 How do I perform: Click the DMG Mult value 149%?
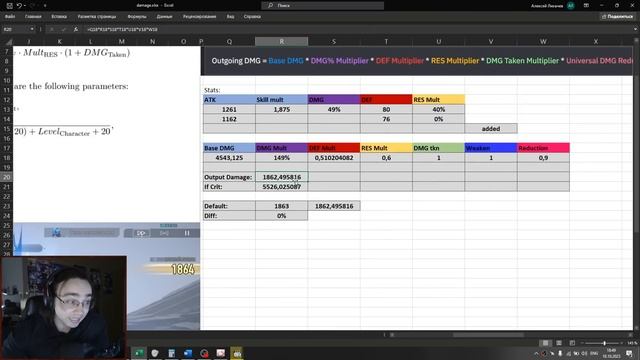click(282, 158)
